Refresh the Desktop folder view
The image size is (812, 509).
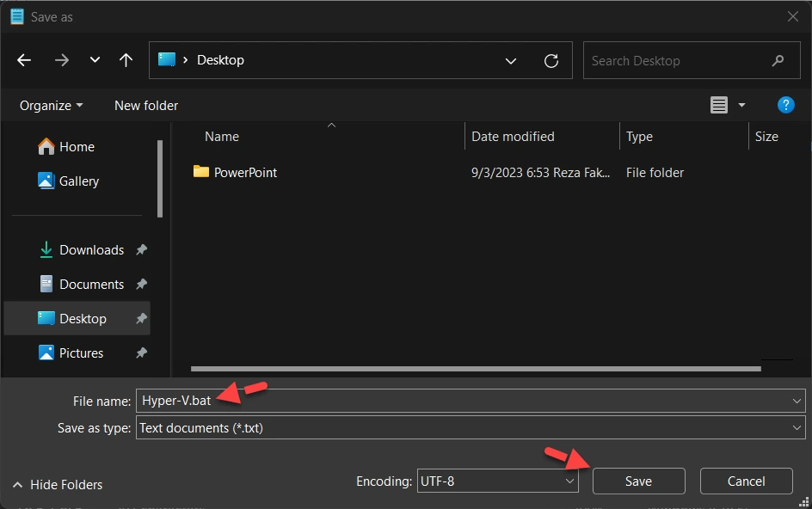(x=551, y=60)
